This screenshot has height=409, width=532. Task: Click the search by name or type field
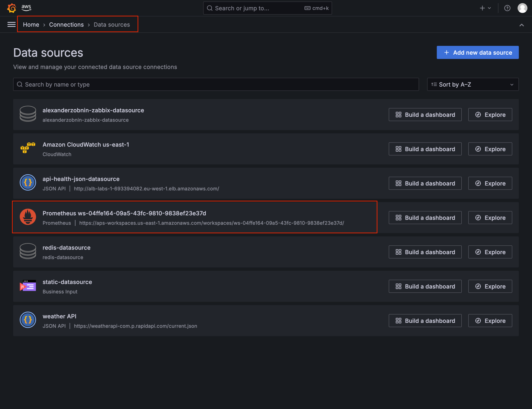coord(216,84)
